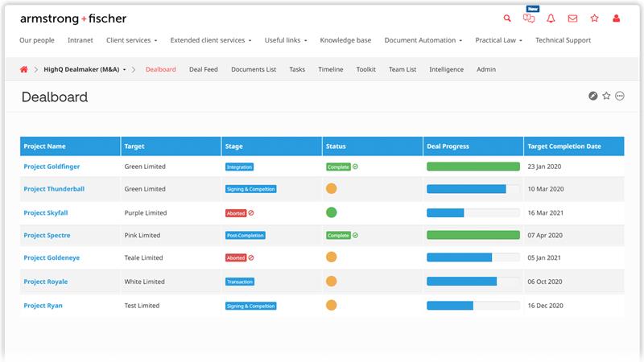Open the mail envelope icon
Viewport: 644px width, 362px height.
point(572,19)
